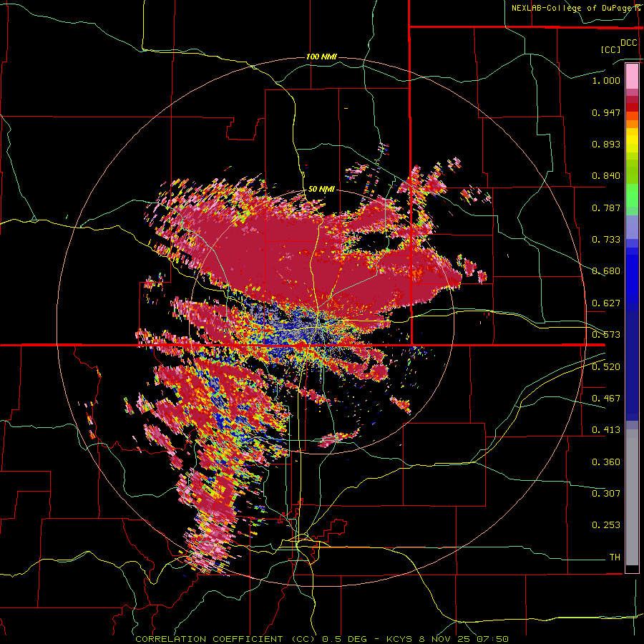Image resolution: width=644 pixels, height=644 pixels.
Task: Click the TH threshold label
Action: tap(615, 557)
